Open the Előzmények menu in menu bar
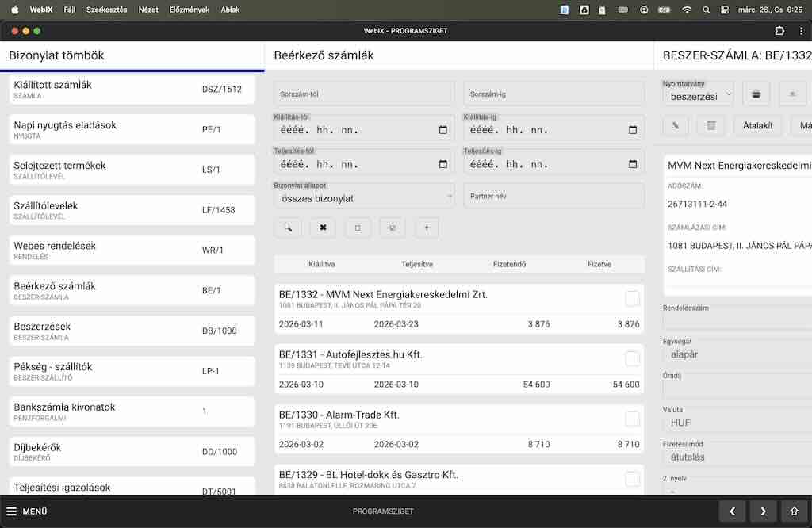812x528 pixels. 189,10
